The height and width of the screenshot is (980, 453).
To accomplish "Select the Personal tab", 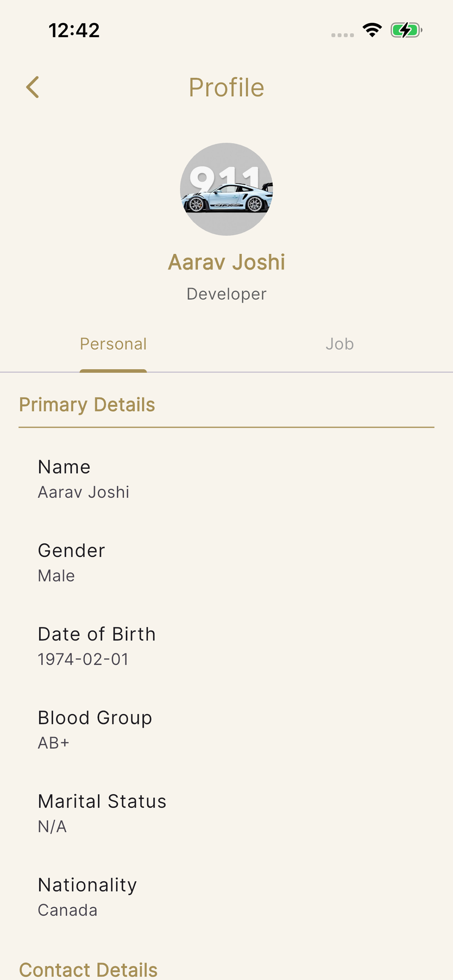I will pos(113,344).
